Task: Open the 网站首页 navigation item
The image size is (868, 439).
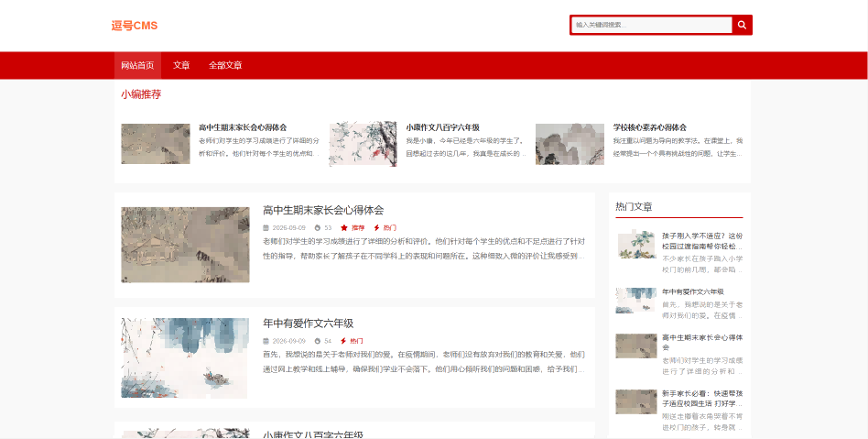Action: click(138, 65)
